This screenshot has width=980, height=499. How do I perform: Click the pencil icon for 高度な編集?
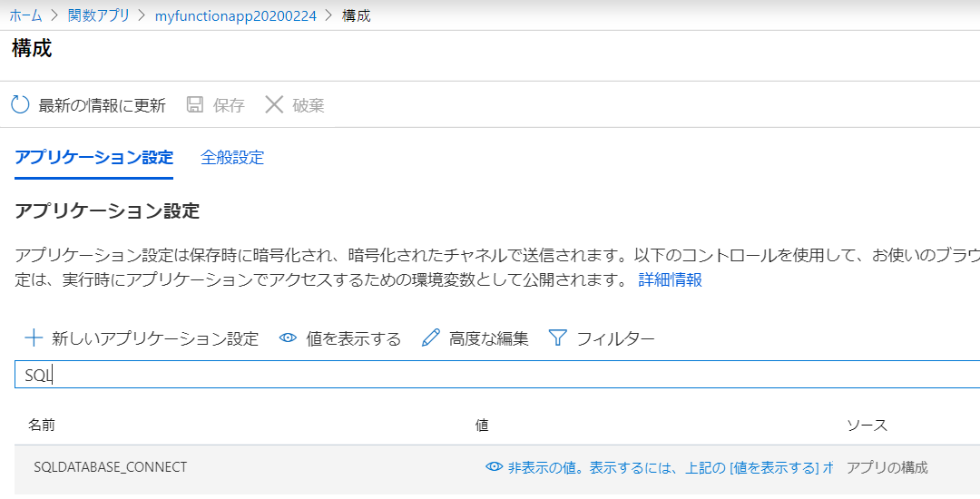click(x=431, y=338)
